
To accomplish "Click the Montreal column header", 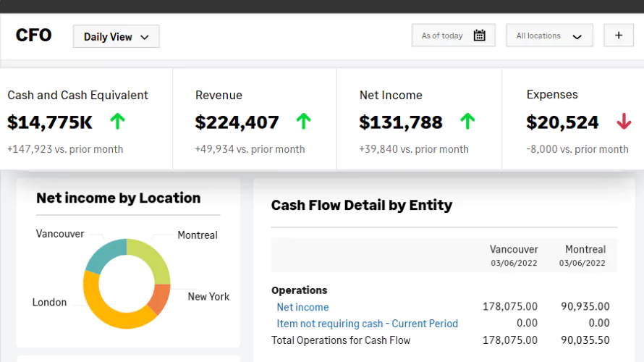I will pos(585,249).
